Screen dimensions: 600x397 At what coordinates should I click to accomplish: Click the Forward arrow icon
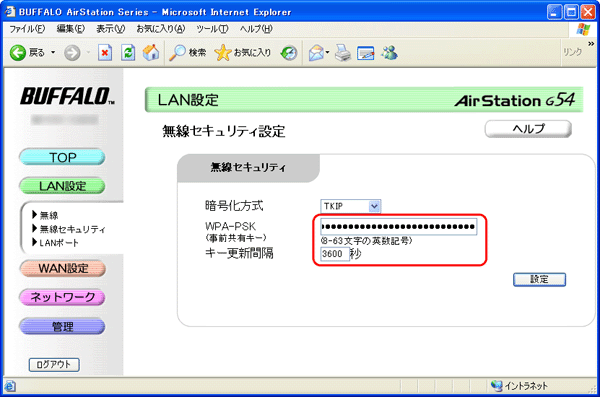tap(72, 53)
